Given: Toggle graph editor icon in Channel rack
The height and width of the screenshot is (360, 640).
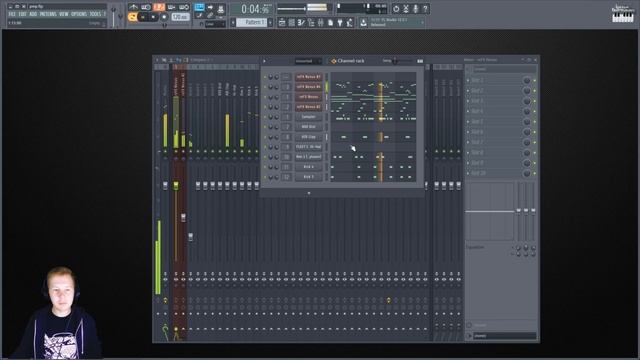Looking at the screenshot, I should pos(420,61).
